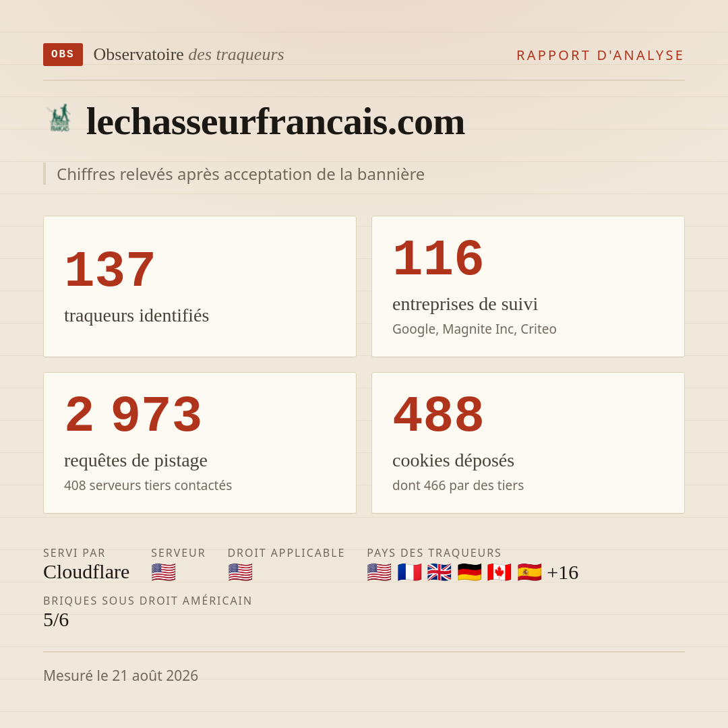This screenshot has height=728, width=728.
Task: Click the entreprises de suivi label
Action: pos(464,304)
